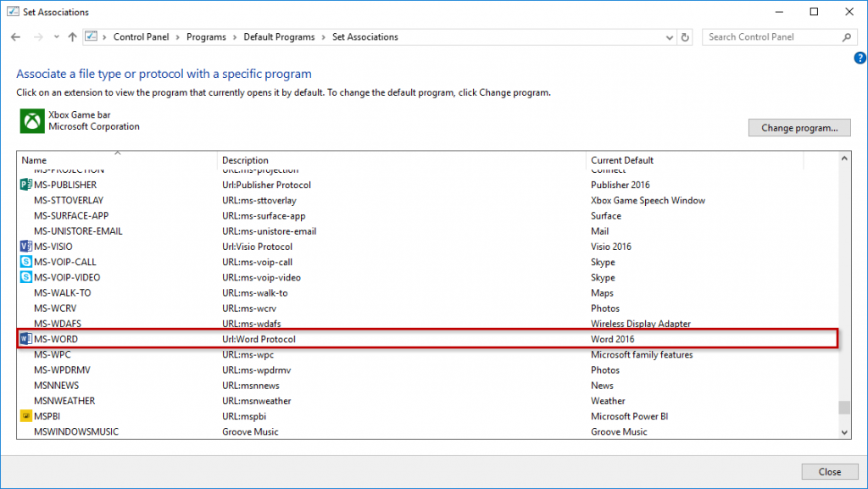Select Default Programs in the breadcrumb path
The height and width of the screenshot is (489, 868).
[279, 37]
